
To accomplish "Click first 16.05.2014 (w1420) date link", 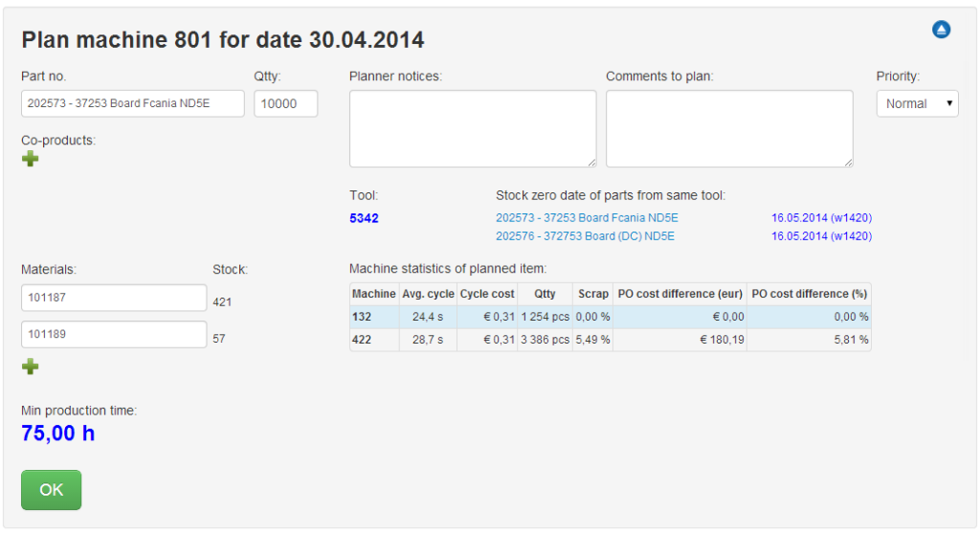I will tap(821, 217).
